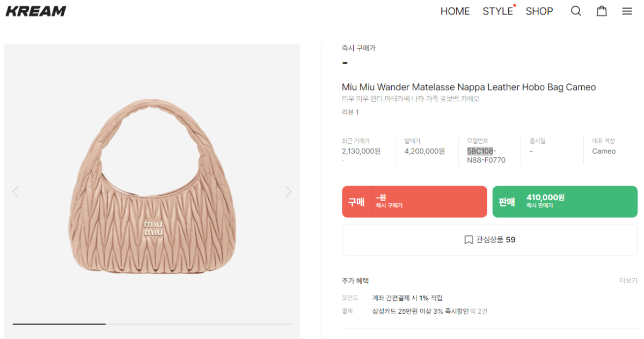The image size is (644, 339).
Task: Open the SHOP menu
Action: click(539, 11)
